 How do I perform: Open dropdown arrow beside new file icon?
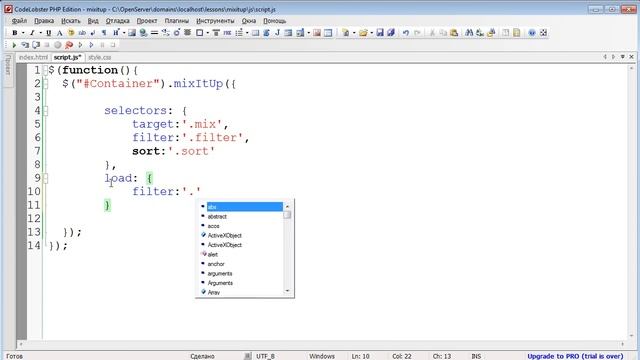coord(354,33)
